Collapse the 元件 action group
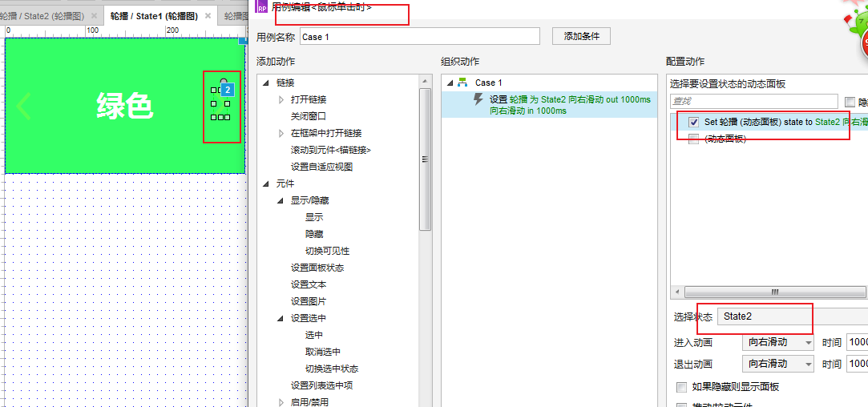Image resolution: width=868 pixels, height=407 pixels. pyautogui.click(x=267, y=183)
